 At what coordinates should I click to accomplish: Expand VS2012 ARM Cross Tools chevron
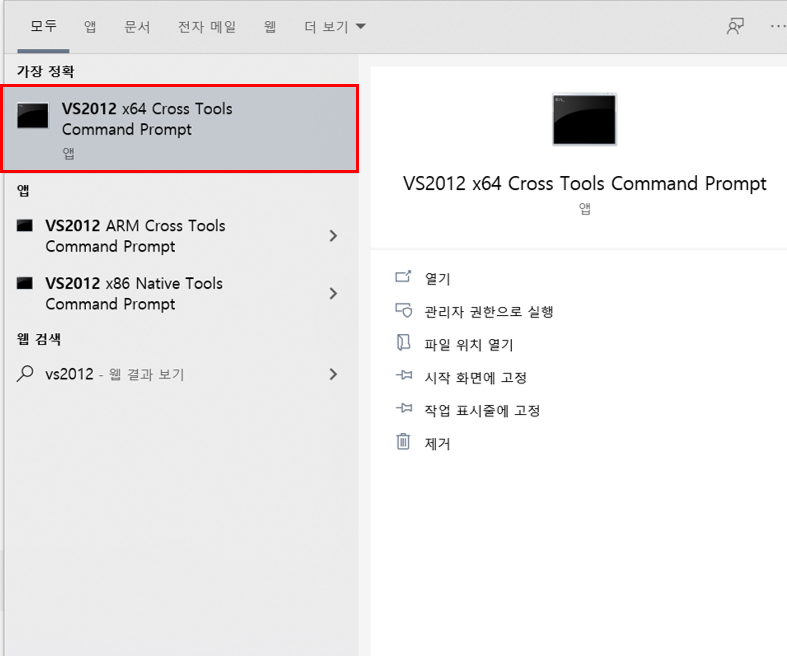click(x=333, y=236)
